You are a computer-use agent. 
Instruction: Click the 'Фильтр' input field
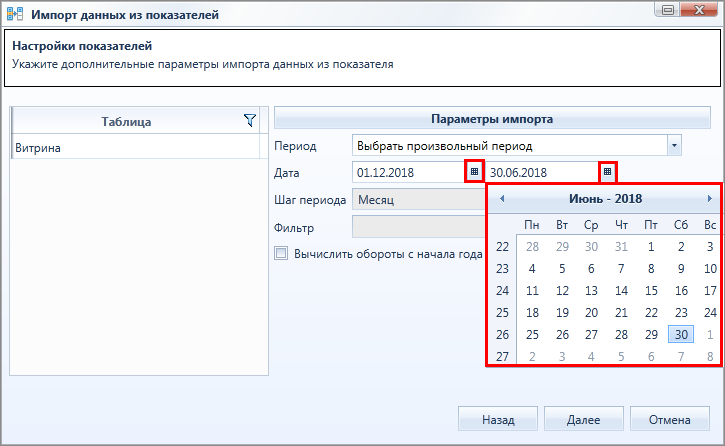418,227
